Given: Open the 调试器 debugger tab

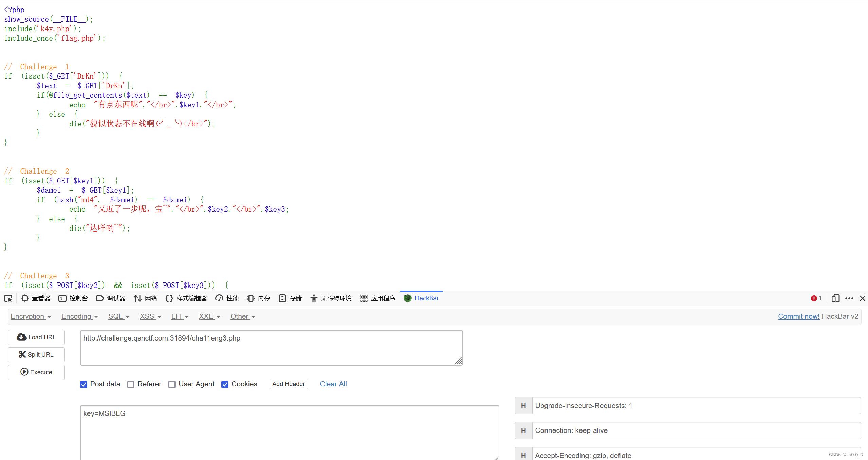Looking at the screenshot, I should (111, 298).
